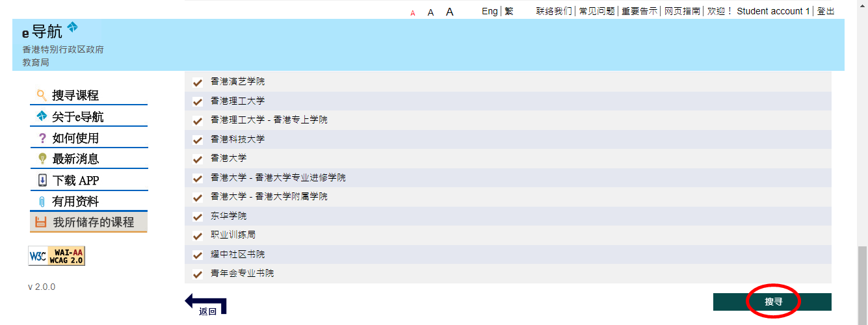Switch to traditional Chinese 繁
Viewport: 868px width, 325px height.
point(509,11)
